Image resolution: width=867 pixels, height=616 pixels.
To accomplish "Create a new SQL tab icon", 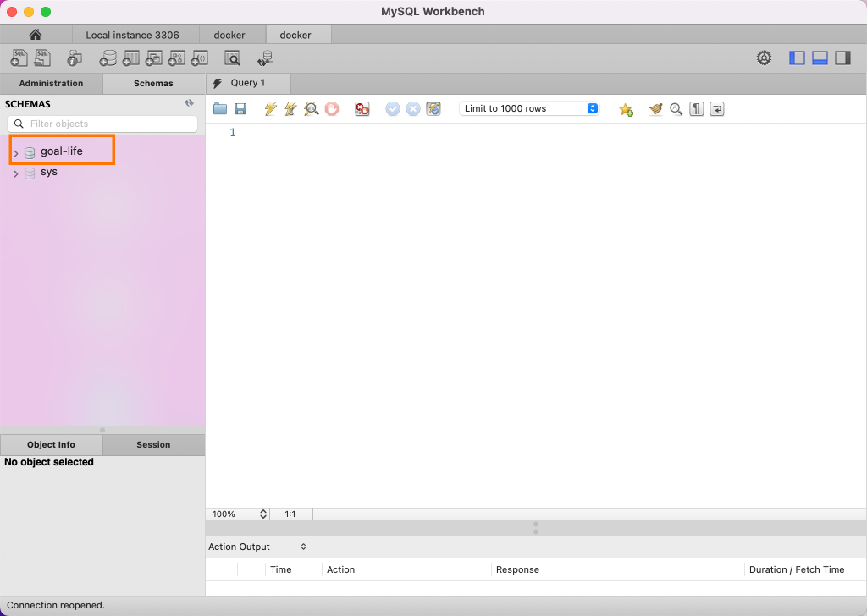I will (19, 58).
